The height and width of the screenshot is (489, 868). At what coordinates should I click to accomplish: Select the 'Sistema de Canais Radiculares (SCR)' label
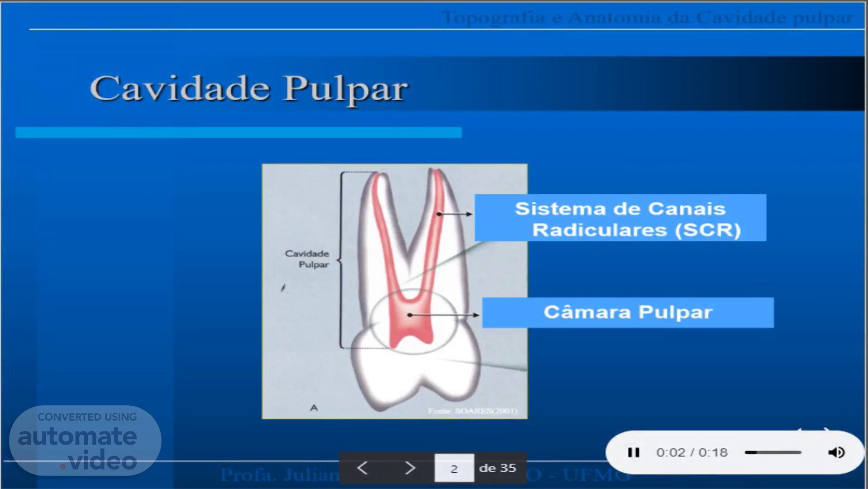[x=620, y=219]
